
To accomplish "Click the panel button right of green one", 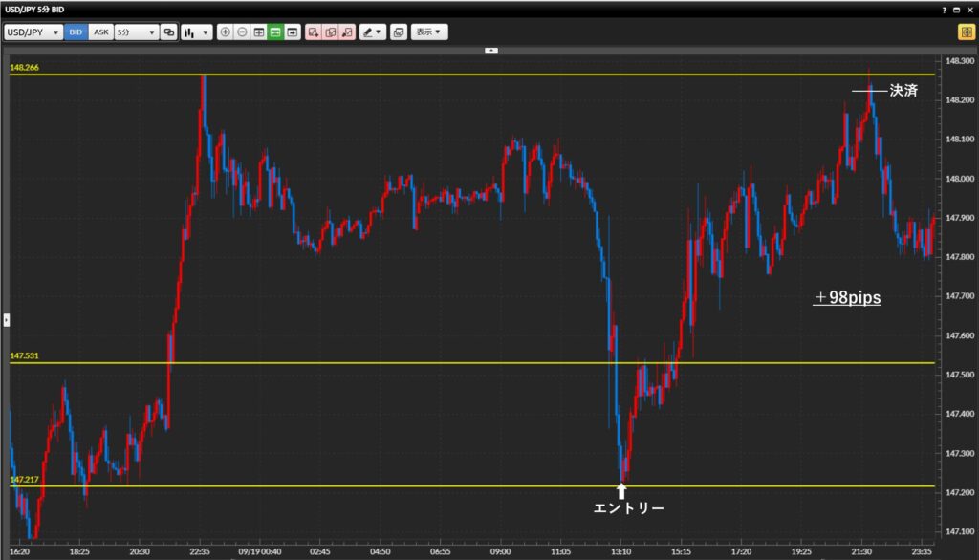I will (292, 32).
